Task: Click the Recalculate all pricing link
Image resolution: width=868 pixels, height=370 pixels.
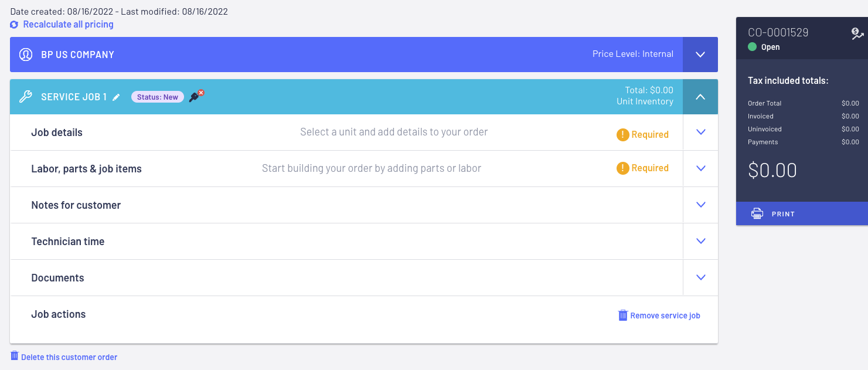Action: [x=68, y=25]
